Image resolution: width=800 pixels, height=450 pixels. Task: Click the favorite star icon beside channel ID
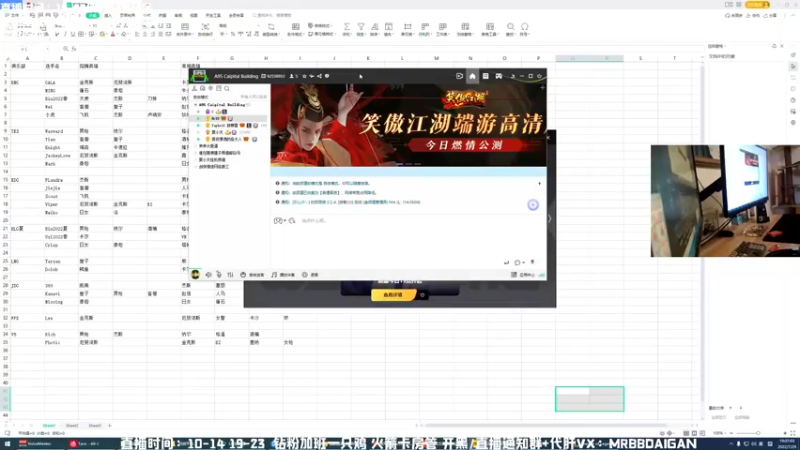point(305,76)
